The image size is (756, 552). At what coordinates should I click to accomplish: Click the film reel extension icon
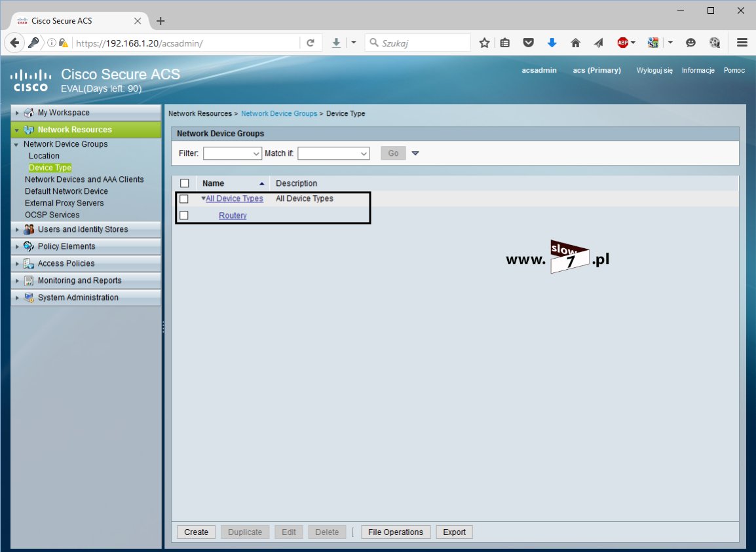[715, 43]
